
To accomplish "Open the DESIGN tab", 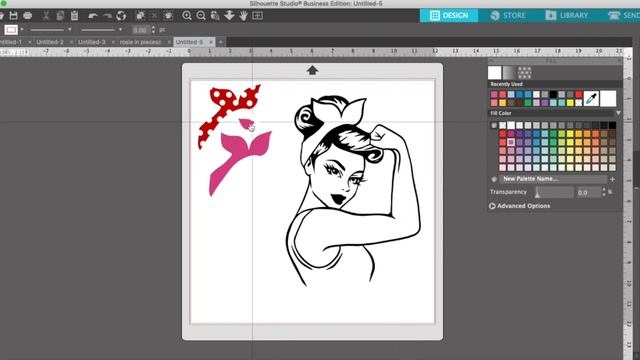I will 449,16.
